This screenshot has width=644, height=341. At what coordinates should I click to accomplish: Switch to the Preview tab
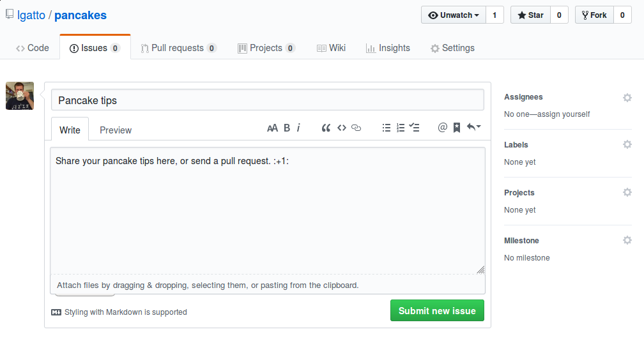[x=116, y=130]
